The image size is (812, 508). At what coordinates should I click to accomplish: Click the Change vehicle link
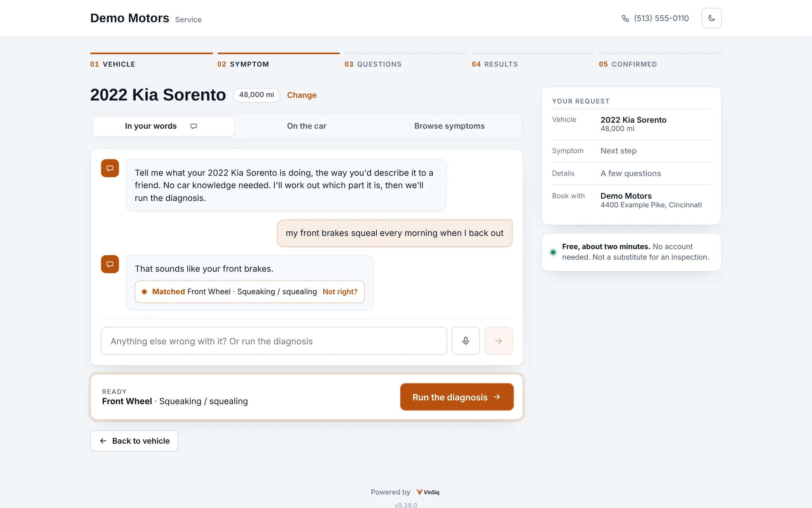pos(301,95)
